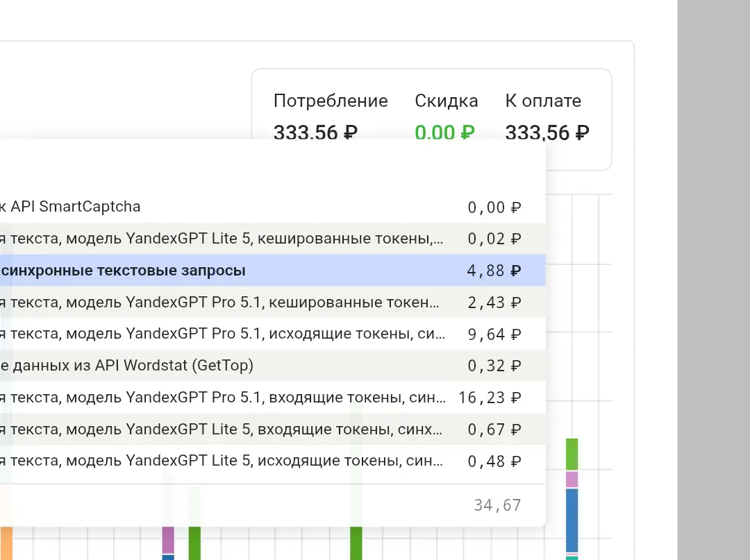Select the API Wordstat (GetTop) row
750x560 pixels.
pos(273,366)
